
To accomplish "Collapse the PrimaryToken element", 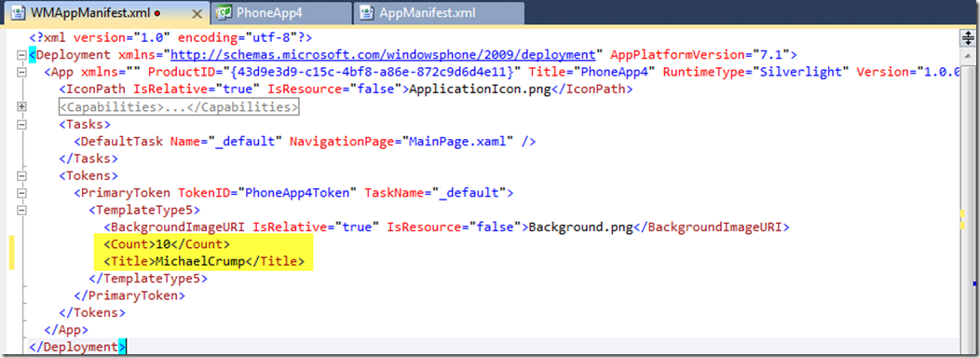I will 22,193.
